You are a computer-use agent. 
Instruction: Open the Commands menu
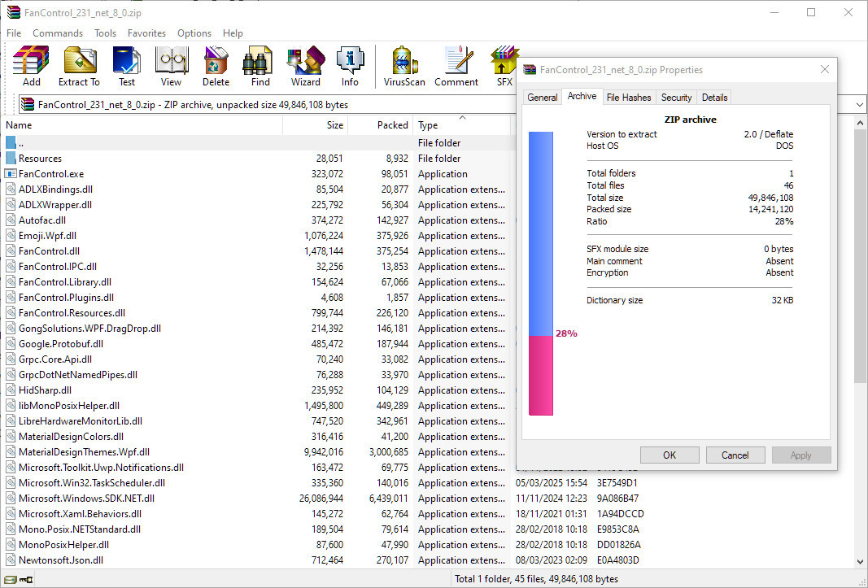click(58, 33)
